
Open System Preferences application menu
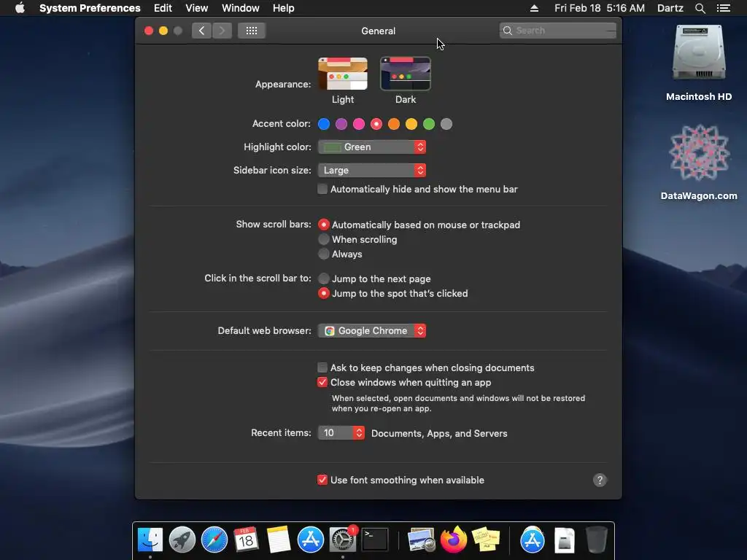[90, 8]
